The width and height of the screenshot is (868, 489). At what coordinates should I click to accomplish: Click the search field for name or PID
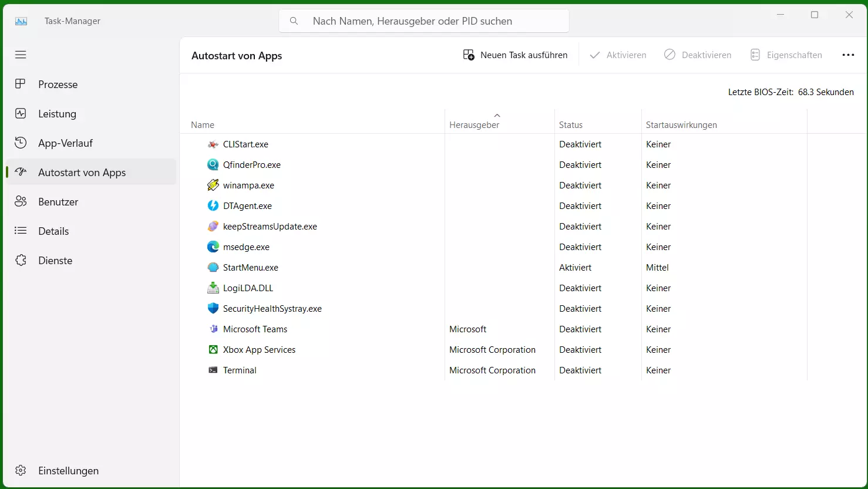tap(424, 21)
